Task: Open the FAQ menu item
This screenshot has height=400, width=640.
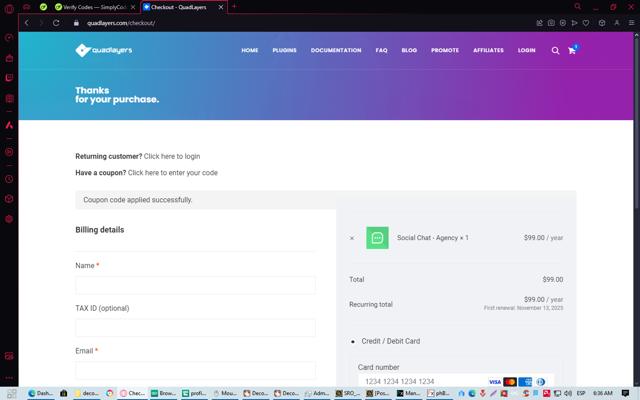Action: click(x=381, y=50)
